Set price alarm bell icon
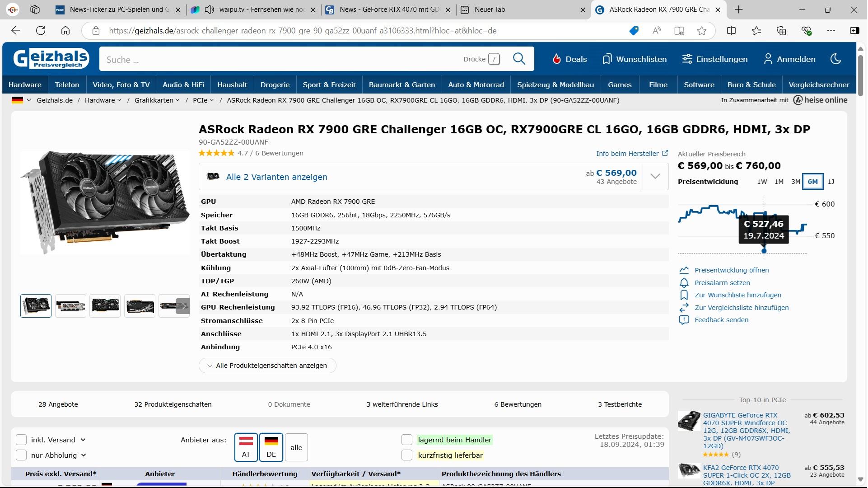Image resolution: width=868 pixels, height=488 pixels. 684,283
